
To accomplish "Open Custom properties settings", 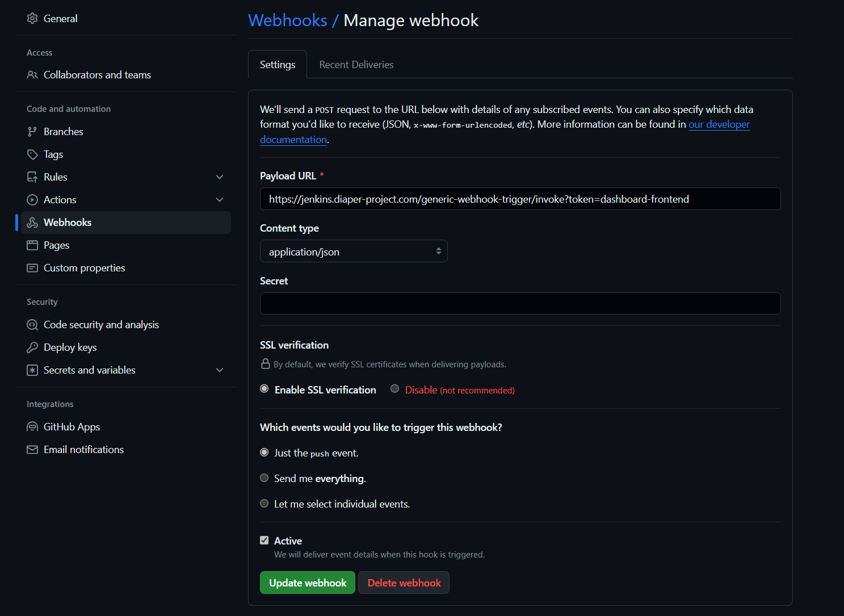I will coord(126,268).
